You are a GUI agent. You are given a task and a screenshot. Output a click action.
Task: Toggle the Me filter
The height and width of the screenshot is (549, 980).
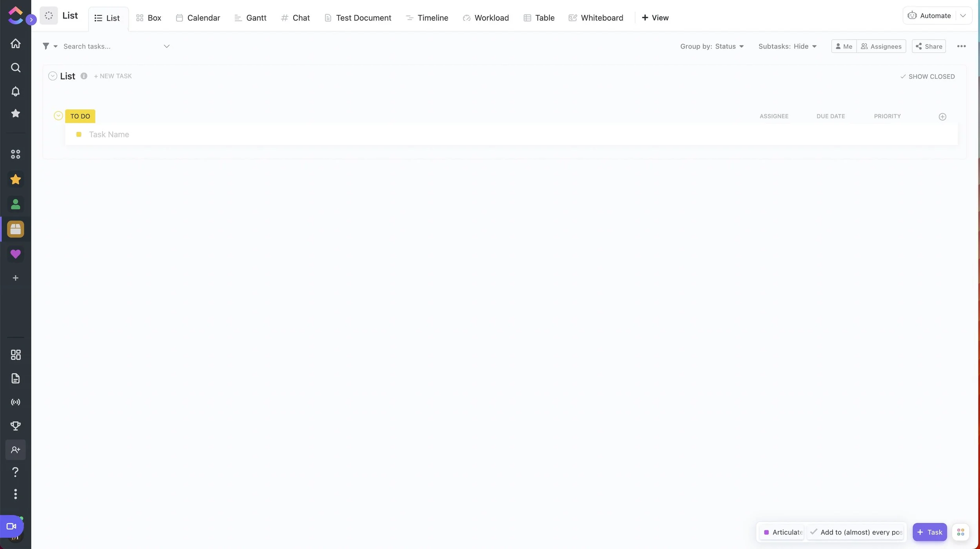tap(844, 46)
